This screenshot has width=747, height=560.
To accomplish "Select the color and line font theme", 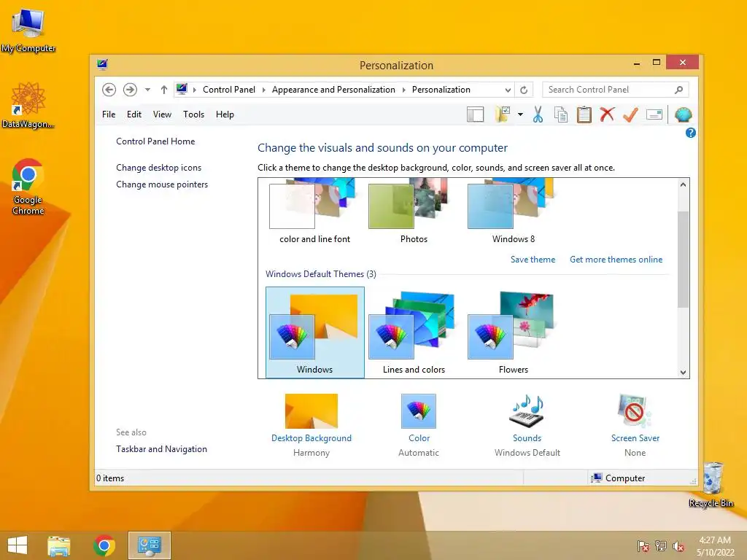I will coord(315,212).
